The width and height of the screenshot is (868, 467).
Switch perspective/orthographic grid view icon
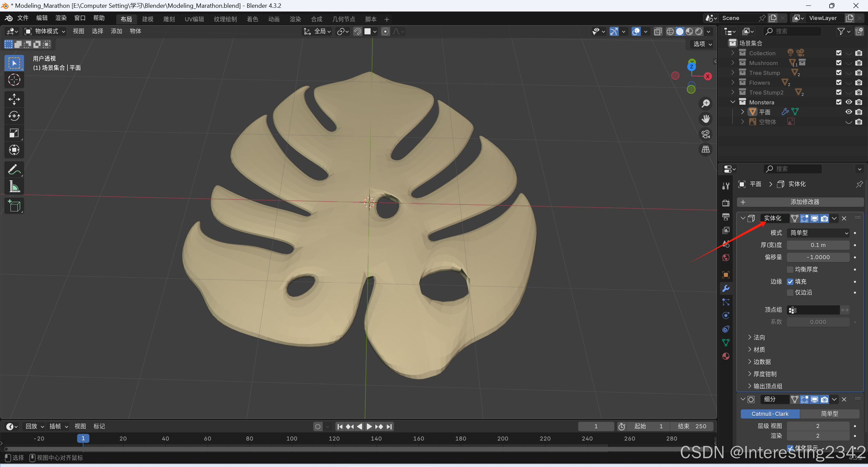706,149
